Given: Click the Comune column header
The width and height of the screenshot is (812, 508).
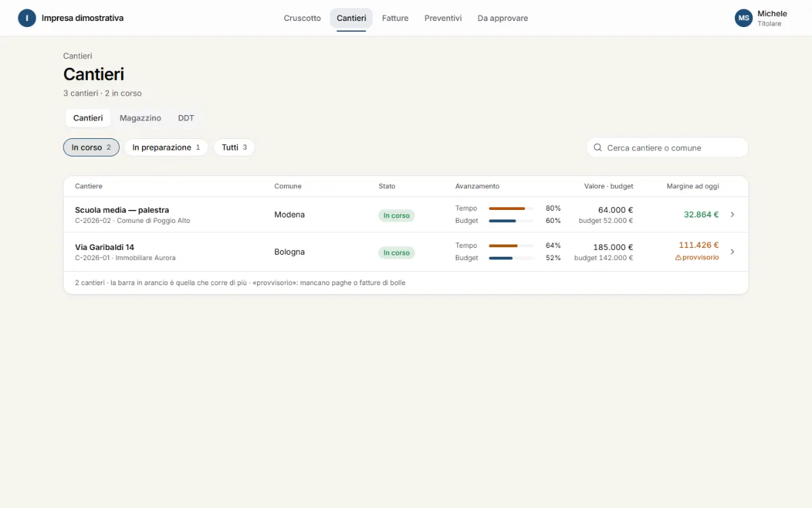Looking at the screenshot, I should point(288,186).
